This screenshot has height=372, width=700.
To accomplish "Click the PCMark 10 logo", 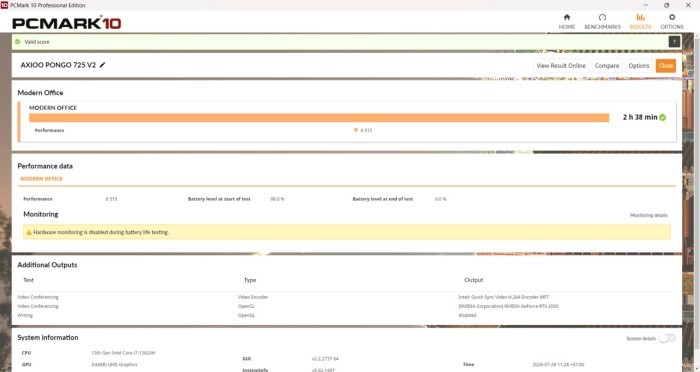I will [x=67, y=23].
